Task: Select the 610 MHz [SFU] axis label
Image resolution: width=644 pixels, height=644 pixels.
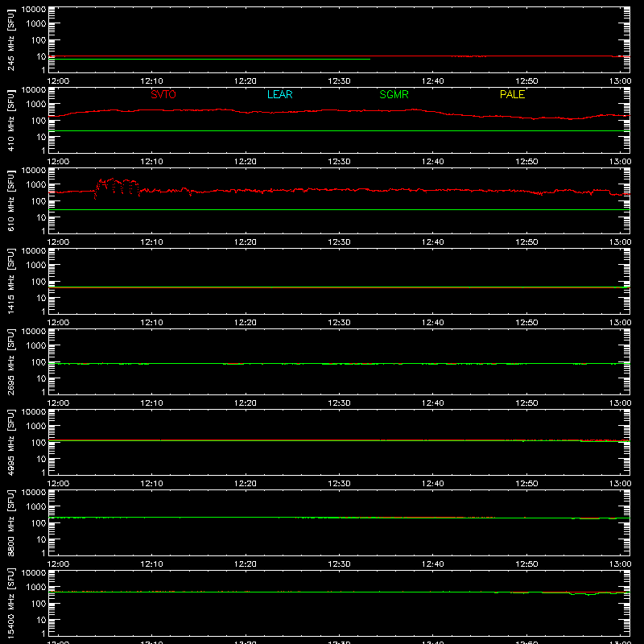Action: (x=10, y=200)
